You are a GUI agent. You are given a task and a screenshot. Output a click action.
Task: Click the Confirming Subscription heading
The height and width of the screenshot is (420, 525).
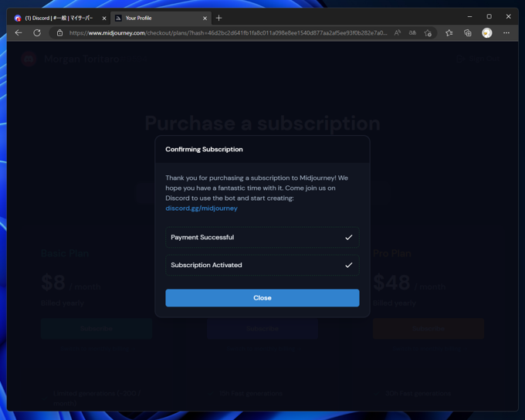click(x=204, y=149)
